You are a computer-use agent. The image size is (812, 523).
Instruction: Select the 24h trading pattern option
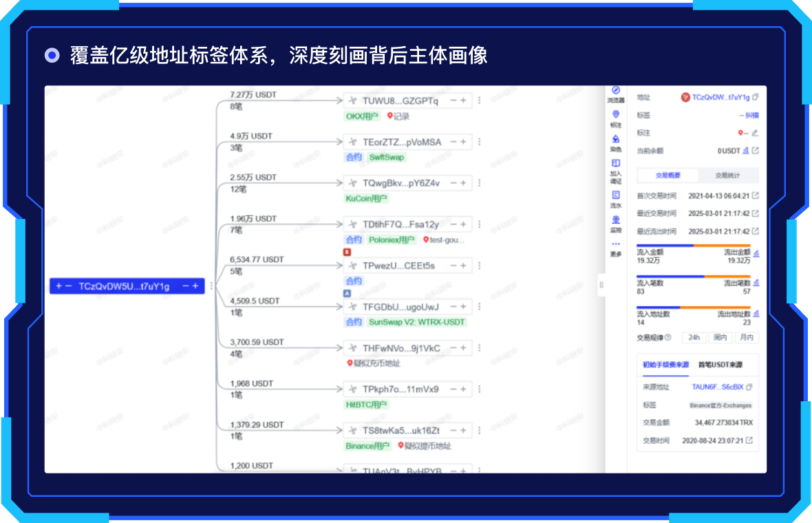694,337
